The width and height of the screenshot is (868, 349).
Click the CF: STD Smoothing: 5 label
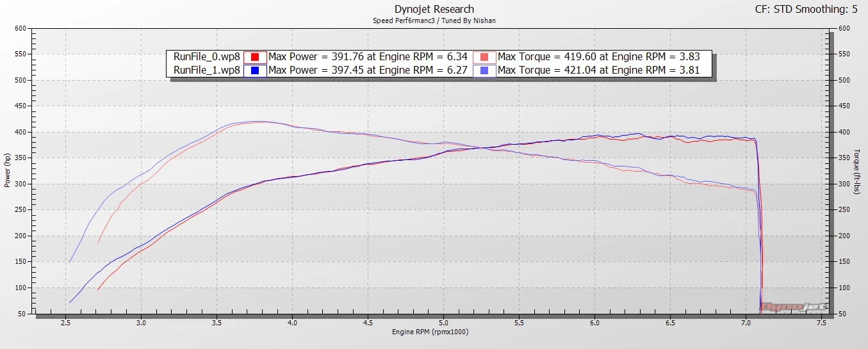coord(810,9)
